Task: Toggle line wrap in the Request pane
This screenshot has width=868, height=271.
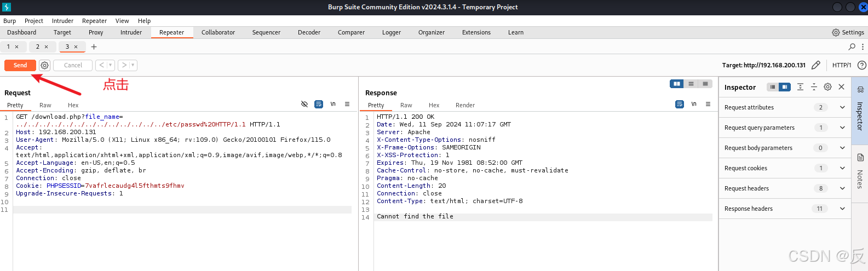Action: [319, 104]
